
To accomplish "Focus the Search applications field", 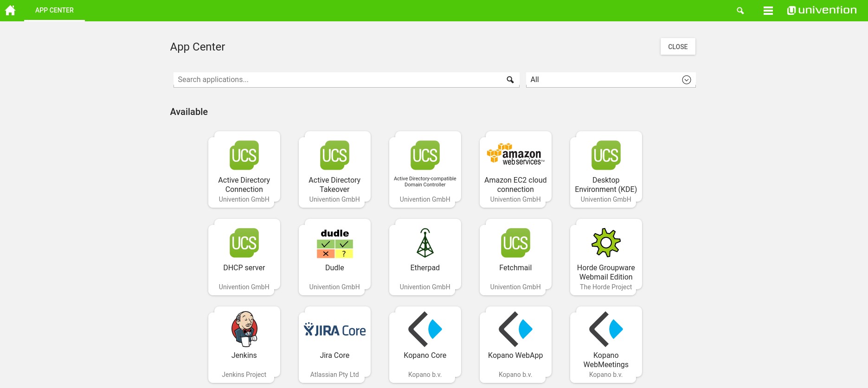I will pyautogui.click(x=346, y=80).
